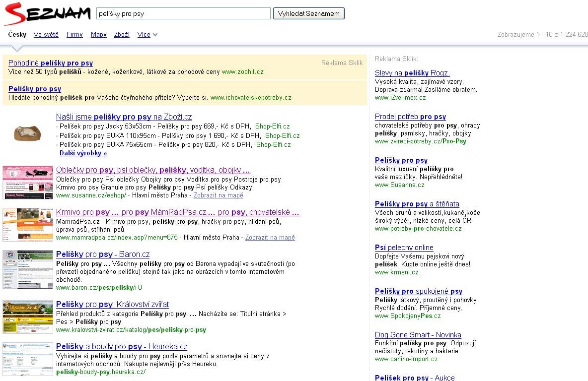Click the 'Reklama Sklik:' sidebar heading
Screen dimensions: 588x381
396,59
